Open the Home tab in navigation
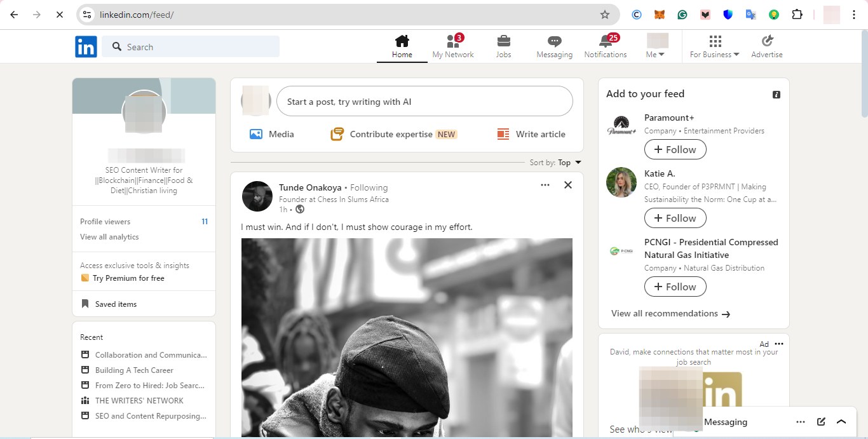The height and width of the screenshot is (439, 868). (x=402, y=47)
